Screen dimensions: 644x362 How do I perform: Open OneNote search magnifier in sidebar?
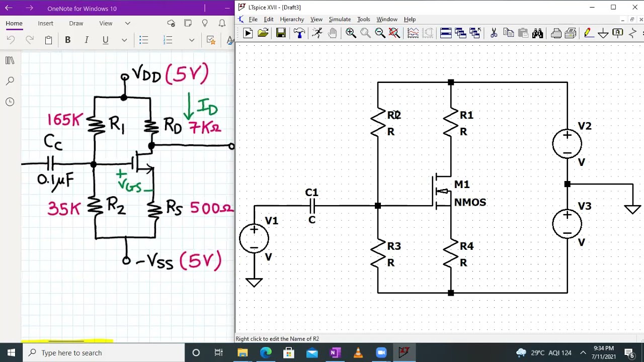(10, 81)
